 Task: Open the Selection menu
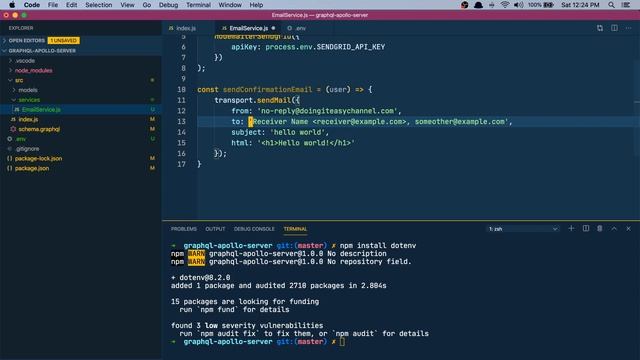click(98, 5)
